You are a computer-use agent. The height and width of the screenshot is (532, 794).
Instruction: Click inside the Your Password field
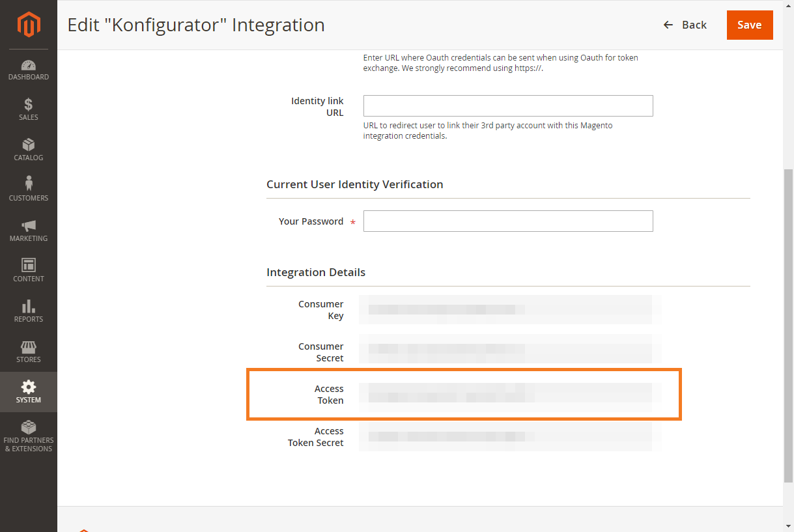[507, 221]
